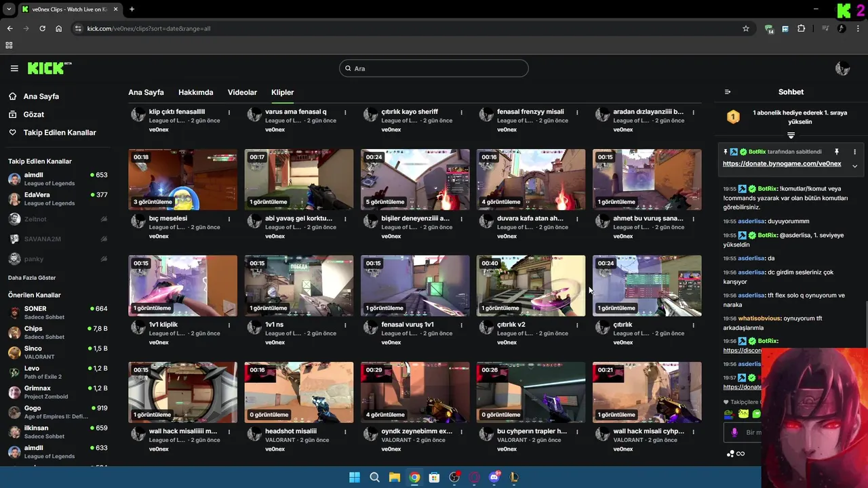
Task: Click whatisobvious username in chat
Action: click(x=759, y=318)
